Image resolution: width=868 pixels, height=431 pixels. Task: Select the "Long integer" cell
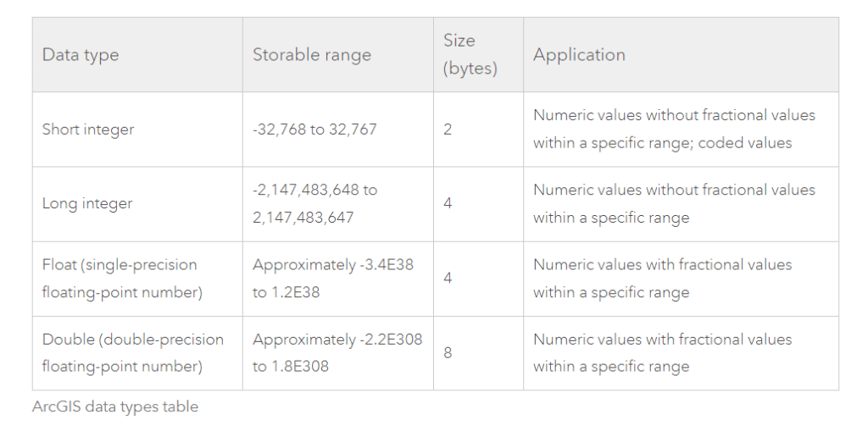(x=87, y=204)
